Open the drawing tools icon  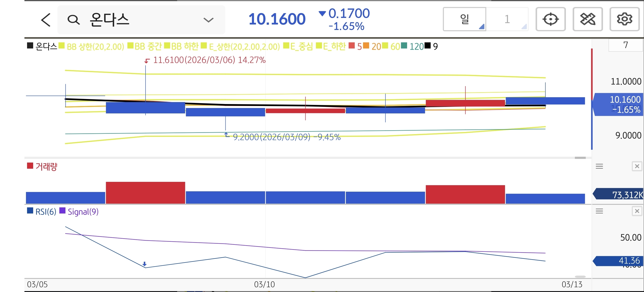coord(587,19)
